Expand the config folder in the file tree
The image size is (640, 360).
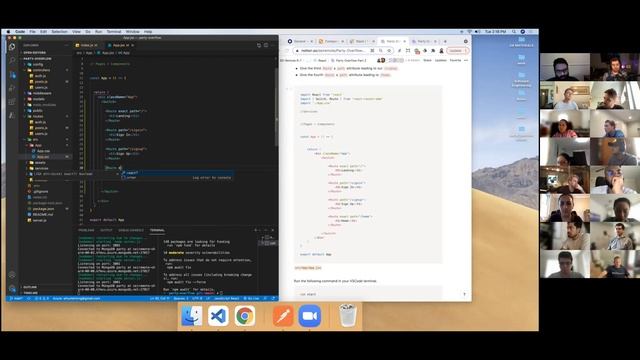(38, 64)
